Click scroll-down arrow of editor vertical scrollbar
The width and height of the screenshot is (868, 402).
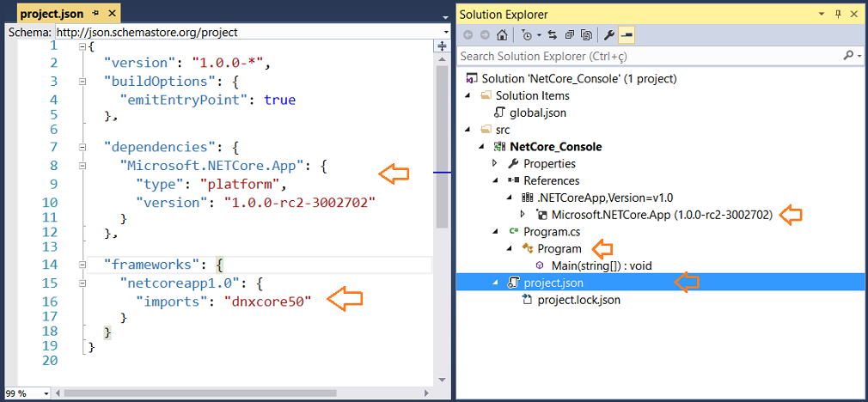(x=442, y=380)
